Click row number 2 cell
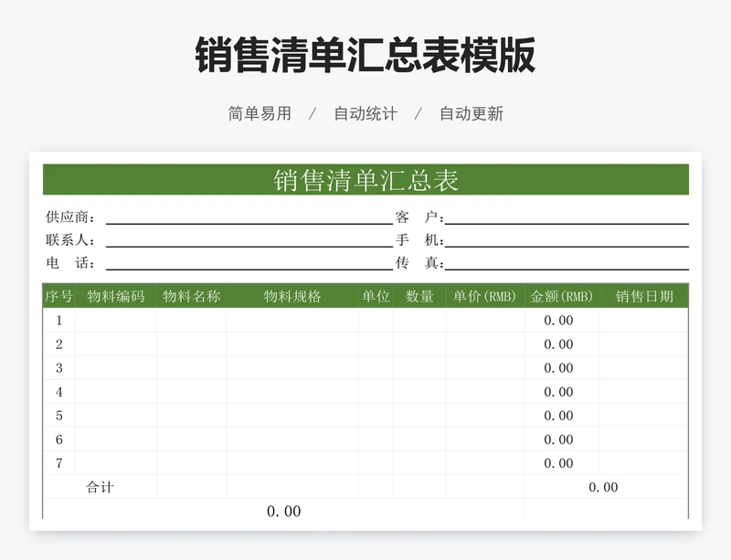Viewport: 731px width, 560px height. click(x=58, y=344)
